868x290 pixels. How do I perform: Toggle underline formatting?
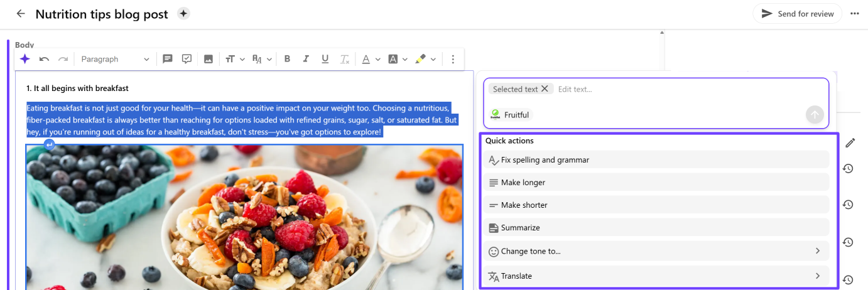(x=325, y=59)
